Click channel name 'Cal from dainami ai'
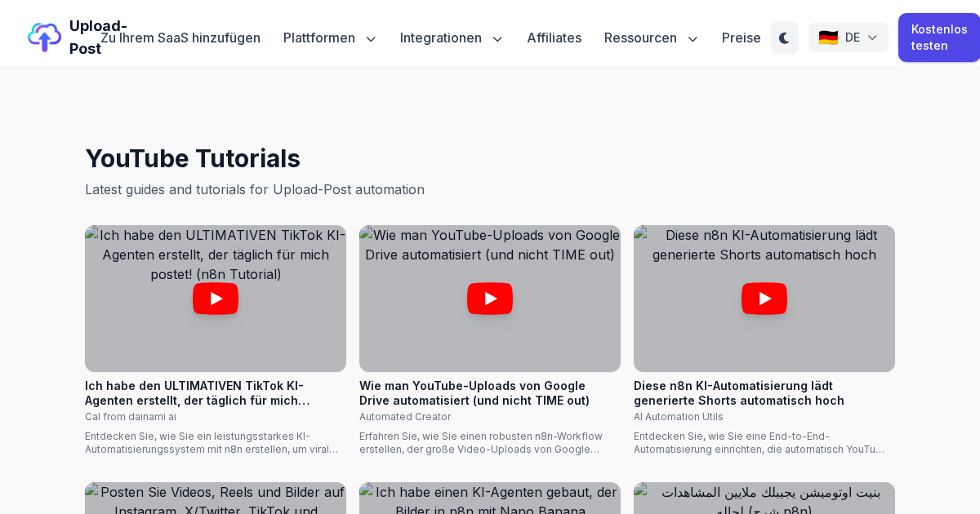The image size is (980, 514). click(131, 417)
